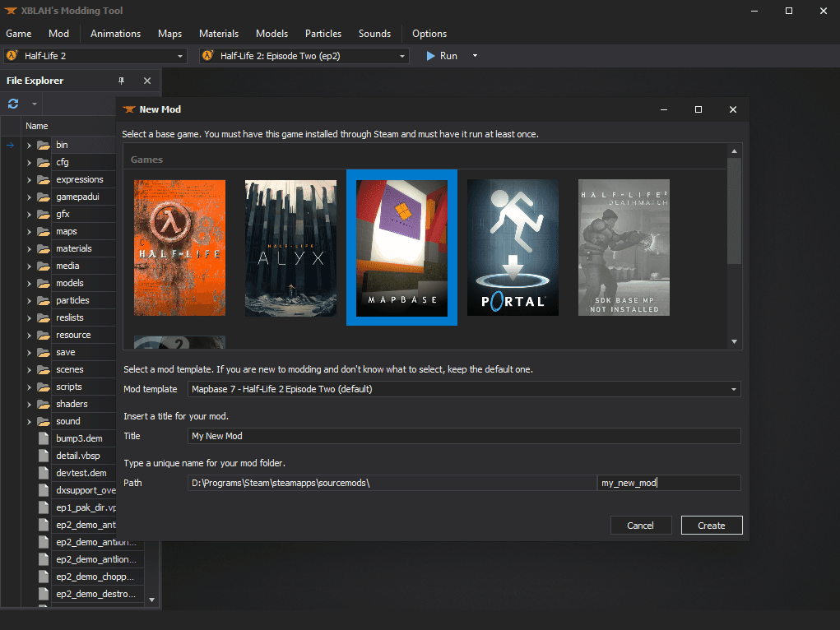This screenshot has width=840, height=630.
Task: Expand the expressions folder
Action: tap(29, 179)
